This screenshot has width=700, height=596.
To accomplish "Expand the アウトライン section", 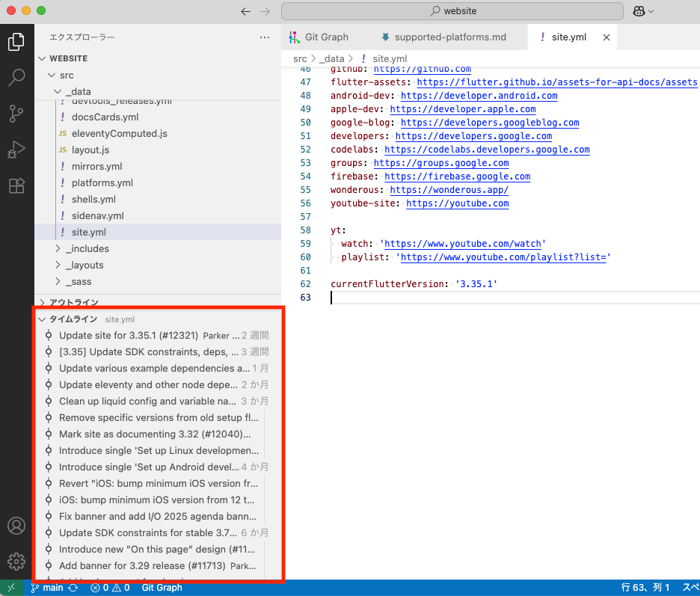I will [43, 302].
